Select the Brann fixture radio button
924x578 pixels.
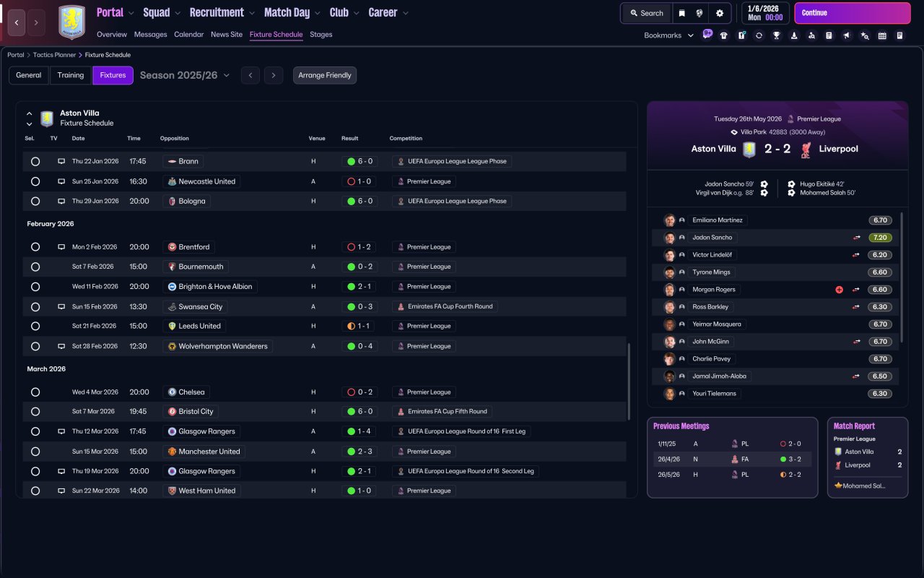pyautogui.click(x=35, y=162)
